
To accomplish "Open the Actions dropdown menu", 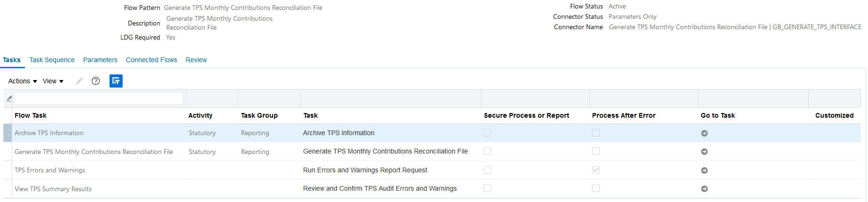I will pos(23,81).
